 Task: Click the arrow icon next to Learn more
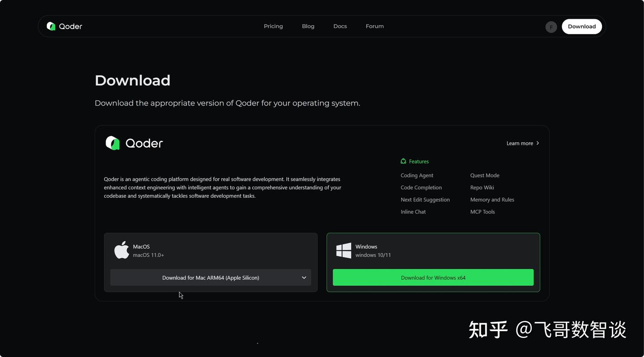(x=538, y=143)
